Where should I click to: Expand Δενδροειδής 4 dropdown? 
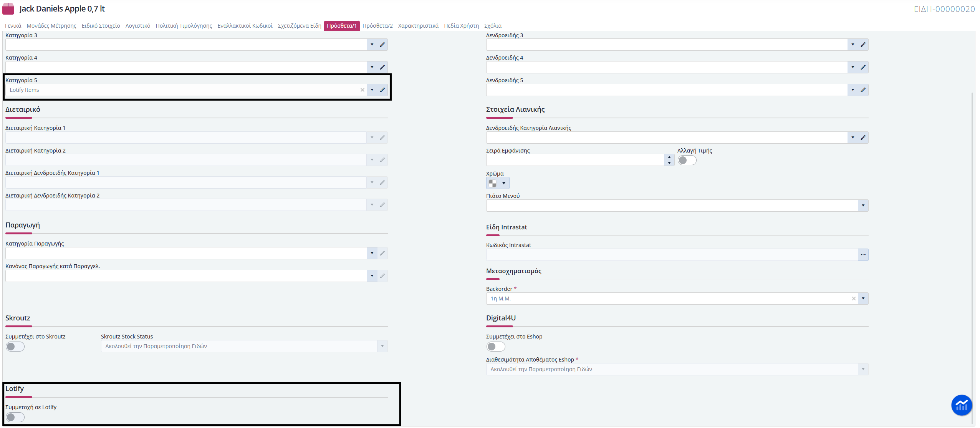point(853,67)
